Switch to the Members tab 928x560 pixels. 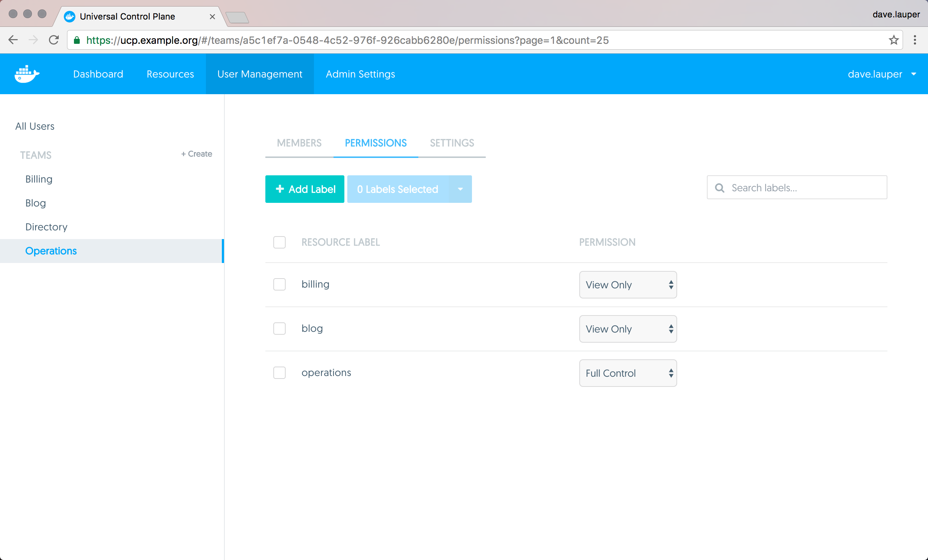(299, 143)
